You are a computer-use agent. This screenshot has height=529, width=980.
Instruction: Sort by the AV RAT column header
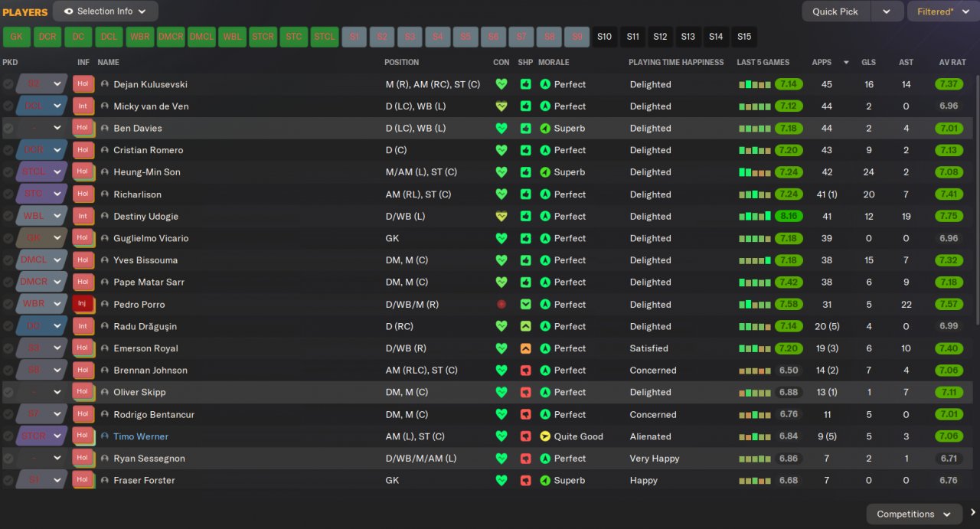tap(953, 62)
